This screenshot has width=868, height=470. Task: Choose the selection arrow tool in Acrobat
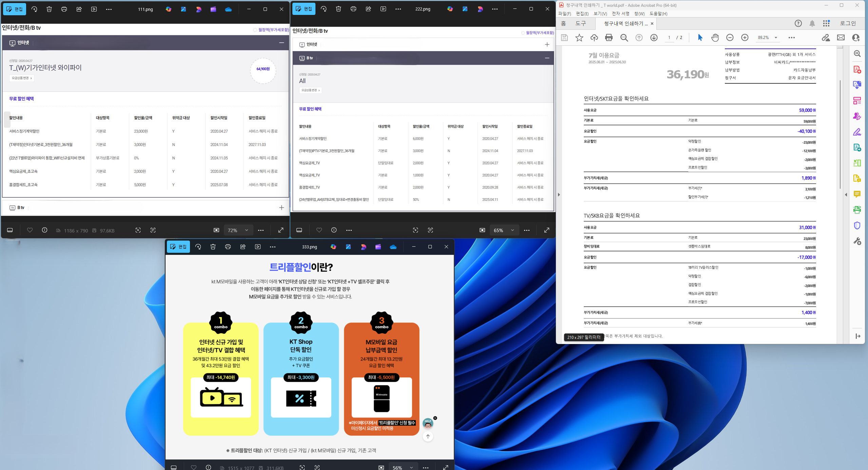[700, 38]
